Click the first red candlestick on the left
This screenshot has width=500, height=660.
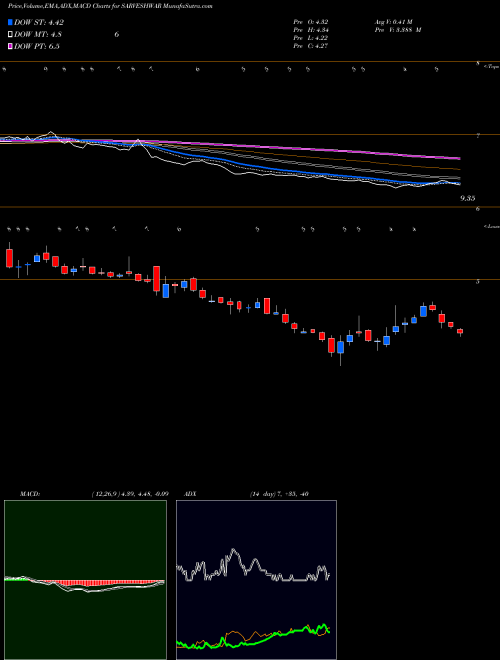(x=9, y=258)
